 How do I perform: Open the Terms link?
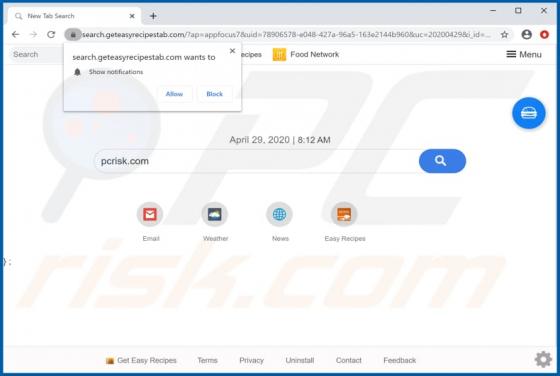[208, 360]
